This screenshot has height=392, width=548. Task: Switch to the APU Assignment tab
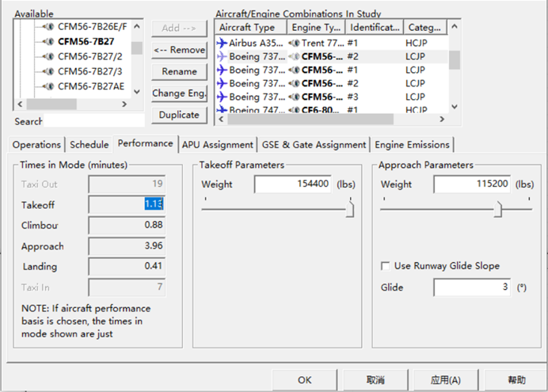(x=217, y=145)
